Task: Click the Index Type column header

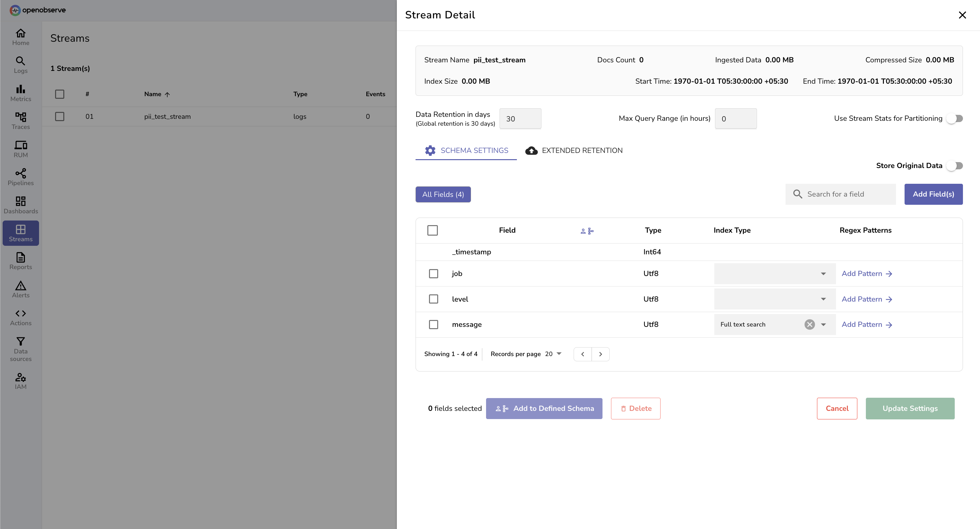Action: click(x=732, y=230)
